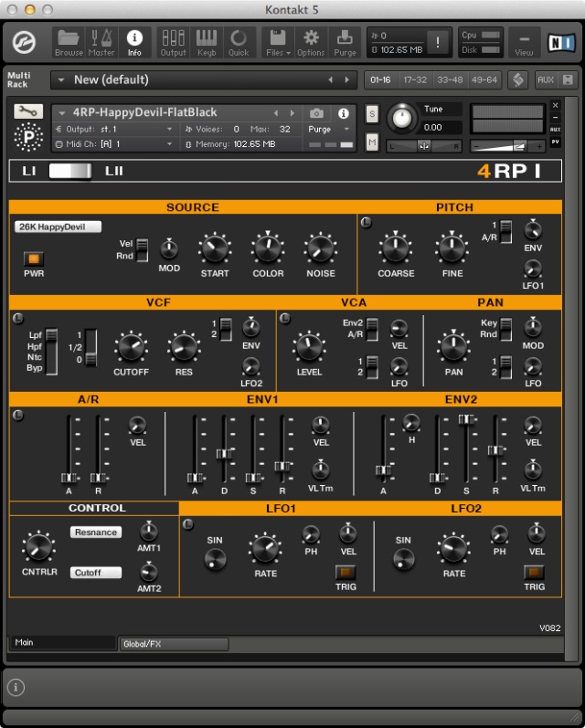Minimize the rack view icon
This screenshot has width=585, height=728.
point(568,79)
